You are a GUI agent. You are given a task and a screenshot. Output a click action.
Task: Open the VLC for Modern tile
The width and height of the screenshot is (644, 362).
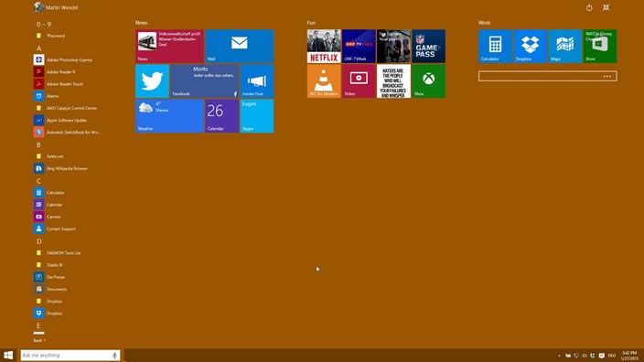click(324, 80)
